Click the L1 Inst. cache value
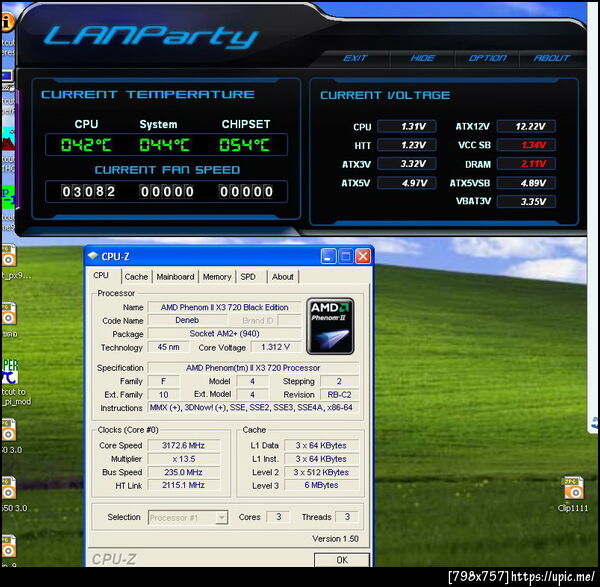Image resolution: width=600 pixels, height=587 pixels. [321, 459]
